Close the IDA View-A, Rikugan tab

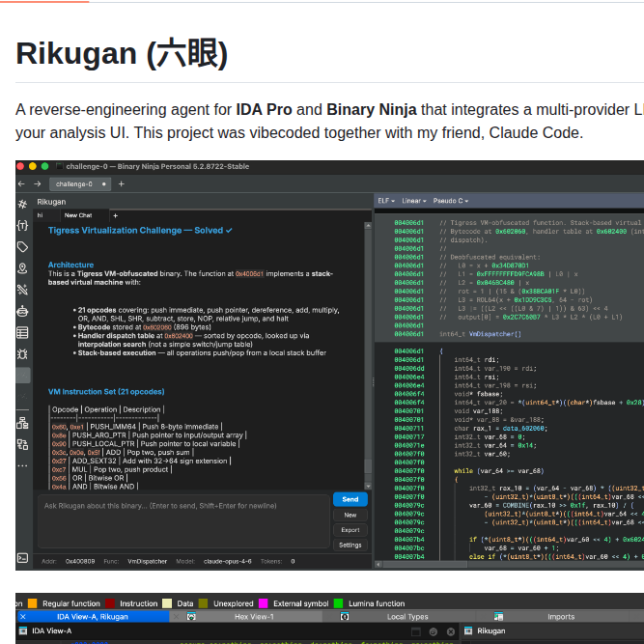pyautogui.click(x=23, y=616)
